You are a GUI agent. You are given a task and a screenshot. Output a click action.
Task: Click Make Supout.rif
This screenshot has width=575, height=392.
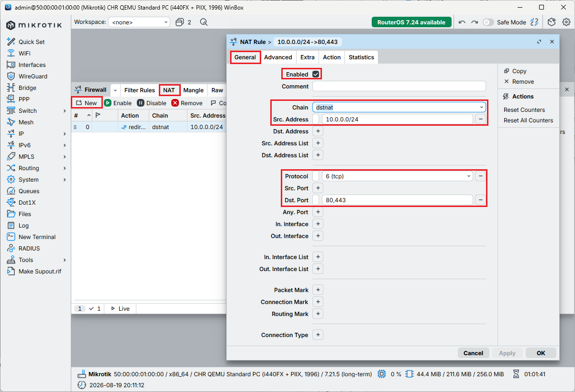point(40,271)
